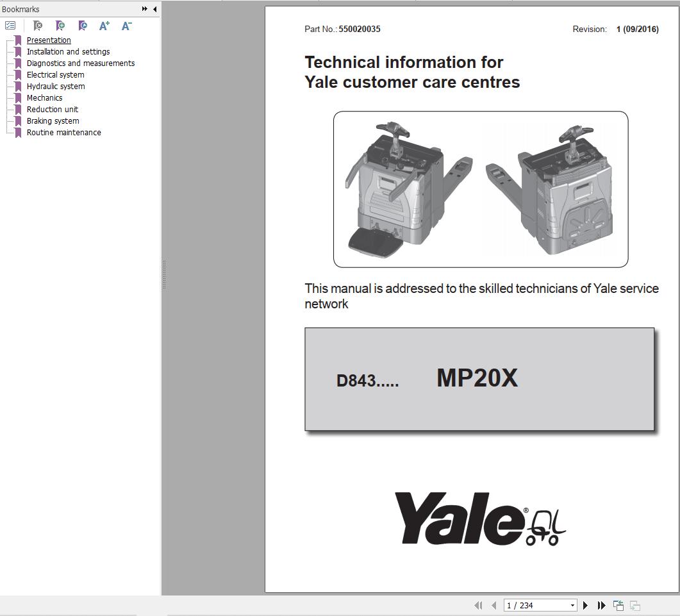Click the add new bookmark icon

tap(60, 26)
